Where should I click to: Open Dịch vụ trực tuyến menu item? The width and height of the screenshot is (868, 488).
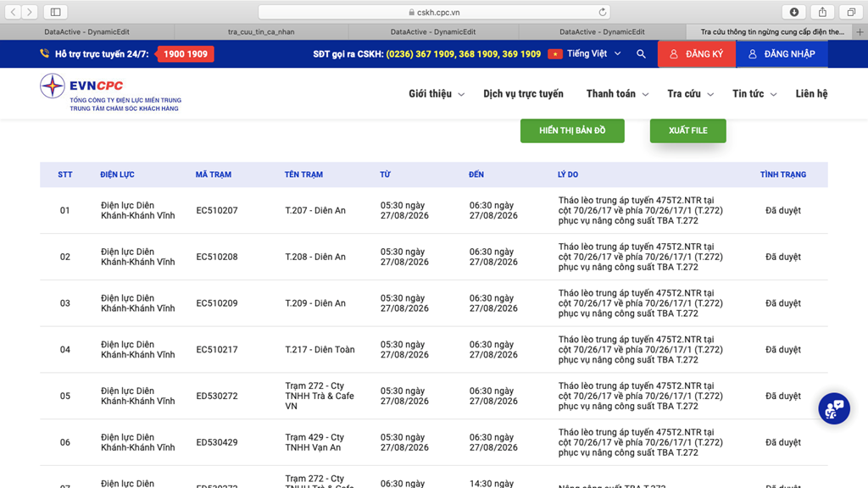pyautogui.click(x=523, y=93)
